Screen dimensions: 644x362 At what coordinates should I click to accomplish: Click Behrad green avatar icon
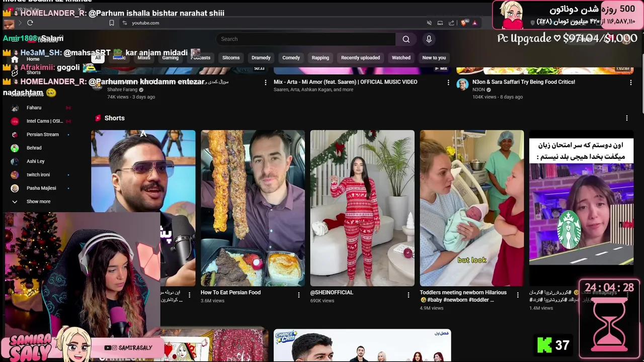[15, 148]
